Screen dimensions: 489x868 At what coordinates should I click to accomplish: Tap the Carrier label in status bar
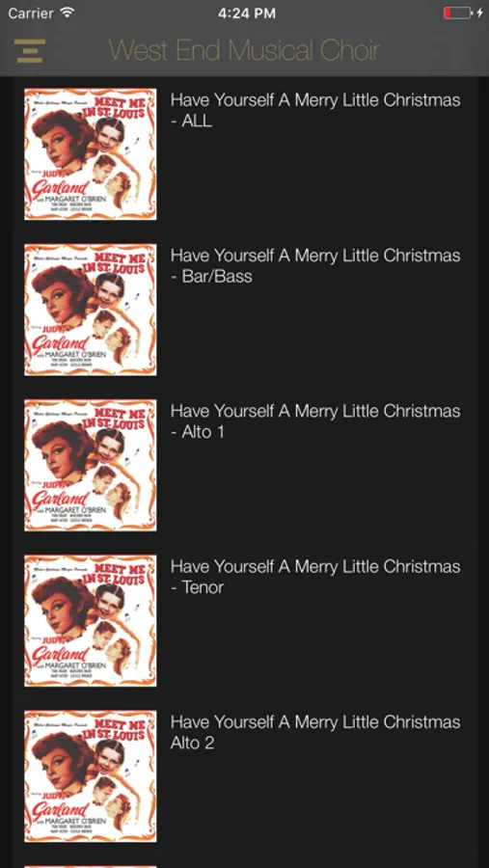click(31, 13)
